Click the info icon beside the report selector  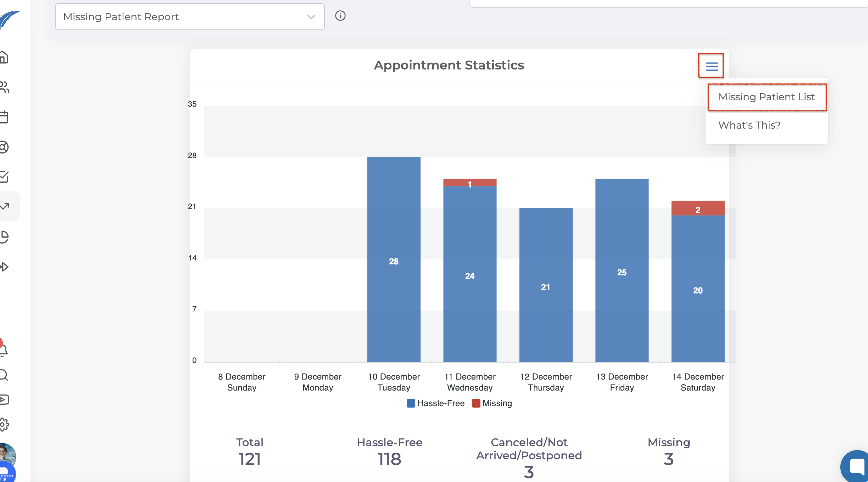click(x=340, y=16)
